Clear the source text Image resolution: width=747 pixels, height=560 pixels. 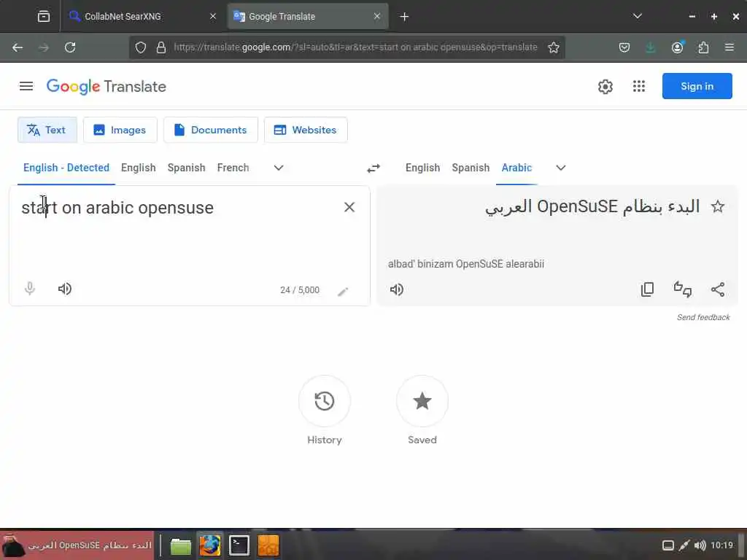coord(349,207)
